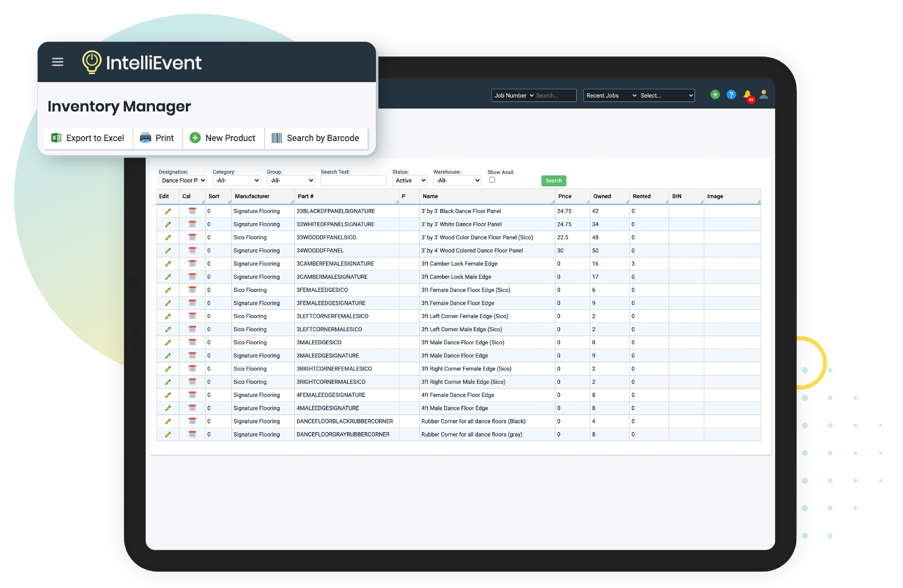Image resolution: width=903 pixels, height=588 pixels.
Task: Open the user profile icon
Action: coord(764,95)
